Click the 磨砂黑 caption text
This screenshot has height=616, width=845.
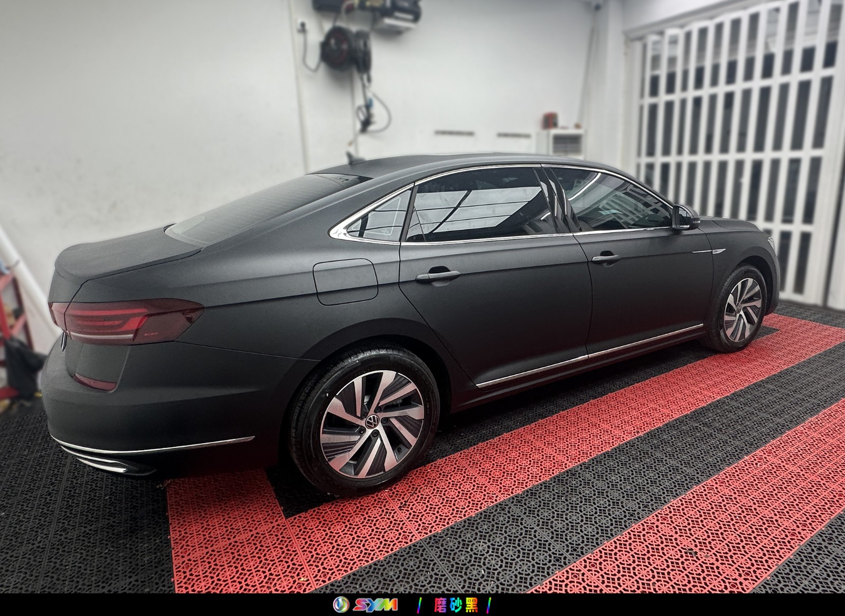click(x=456, y=605)
